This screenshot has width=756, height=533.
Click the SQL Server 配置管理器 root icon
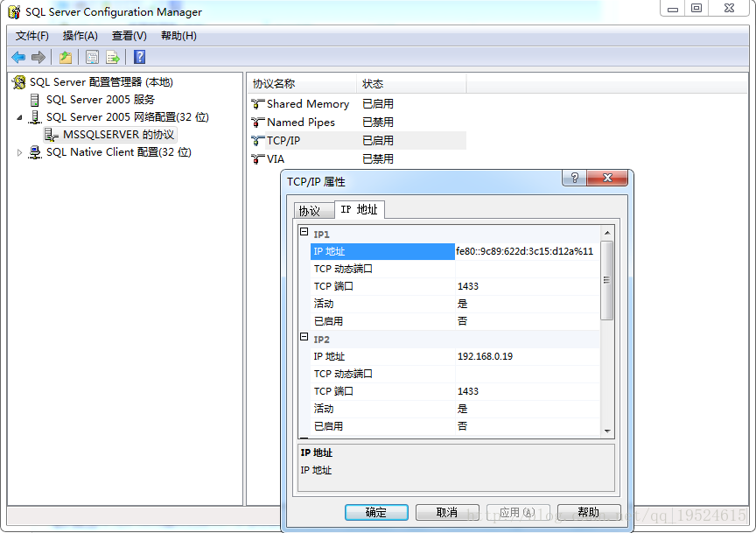point(18,82)
